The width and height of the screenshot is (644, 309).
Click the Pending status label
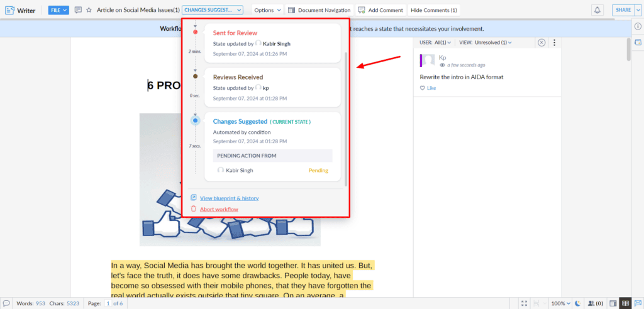pyautogui.click(x=318, y=170)
